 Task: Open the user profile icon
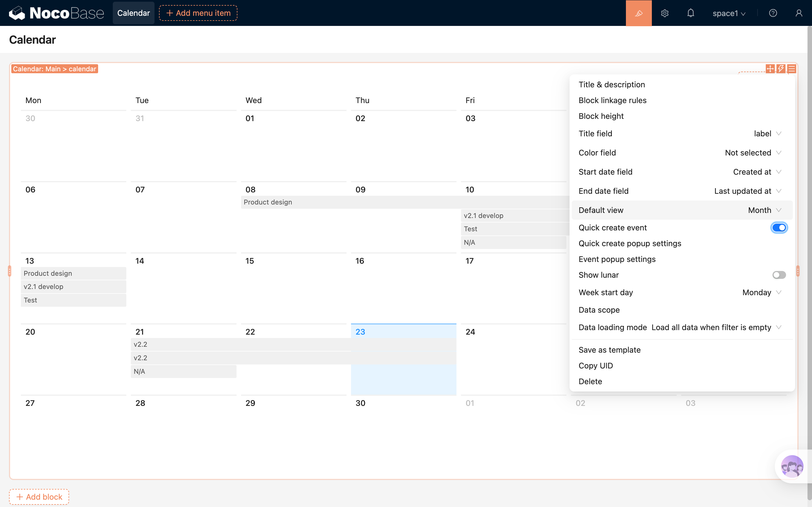point(798,13)
